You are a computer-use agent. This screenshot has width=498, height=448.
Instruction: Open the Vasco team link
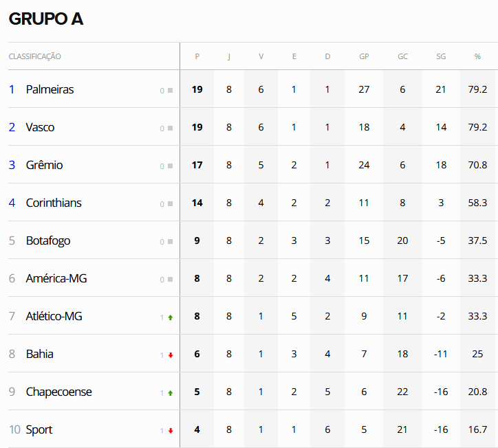(40, 127)
